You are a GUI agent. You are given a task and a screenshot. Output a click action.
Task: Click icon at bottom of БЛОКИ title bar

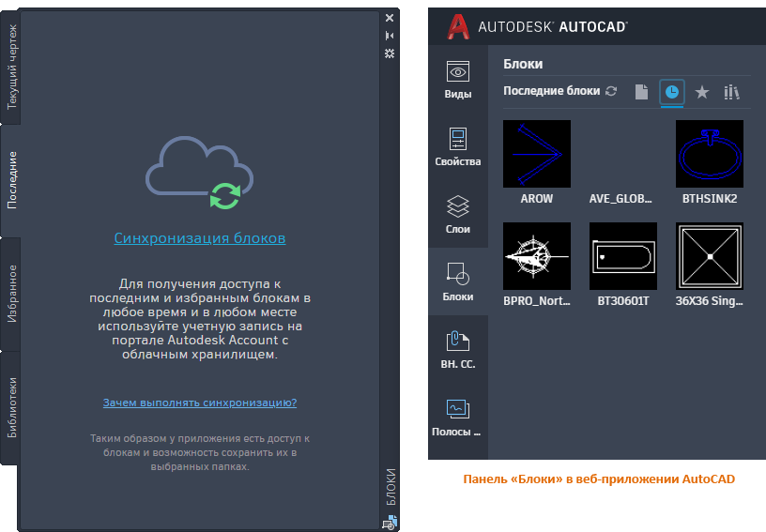[390, 523]
